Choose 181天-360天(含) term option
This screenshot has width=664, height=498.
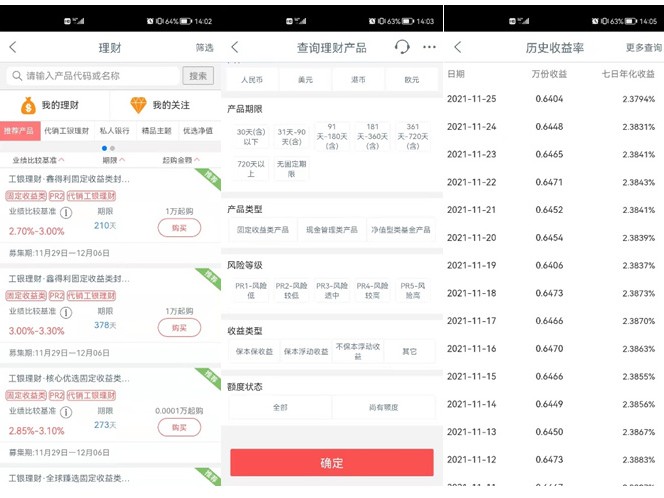[372, 136]
